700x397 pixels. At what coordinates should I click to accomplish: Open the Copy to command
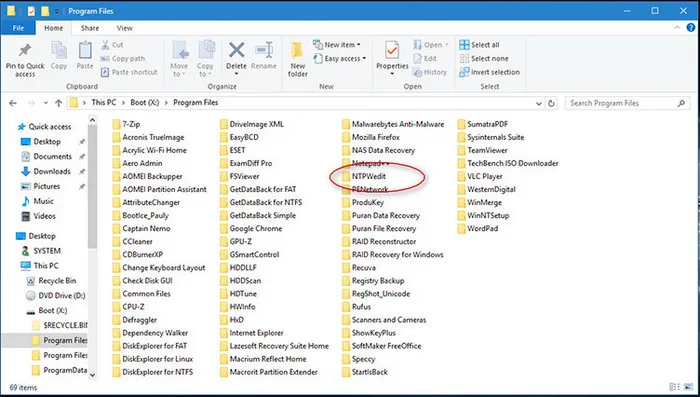[205, 59]
